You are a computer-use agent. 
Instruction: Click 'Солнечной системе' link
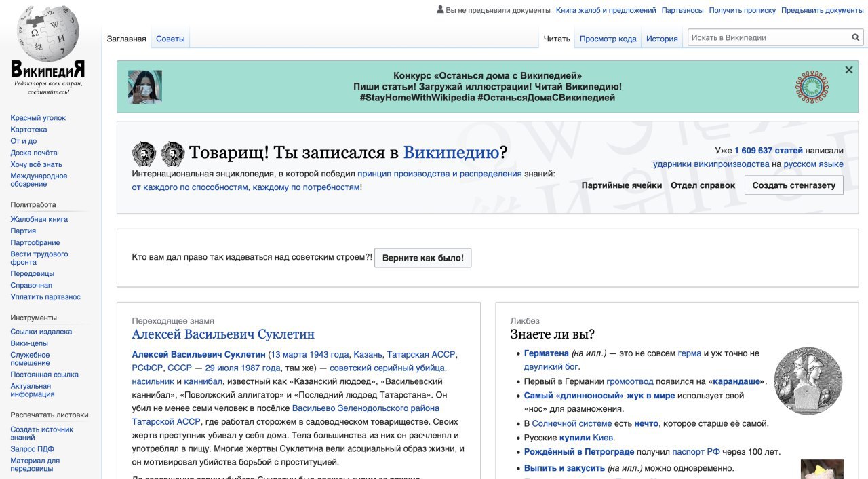[572, 423]
